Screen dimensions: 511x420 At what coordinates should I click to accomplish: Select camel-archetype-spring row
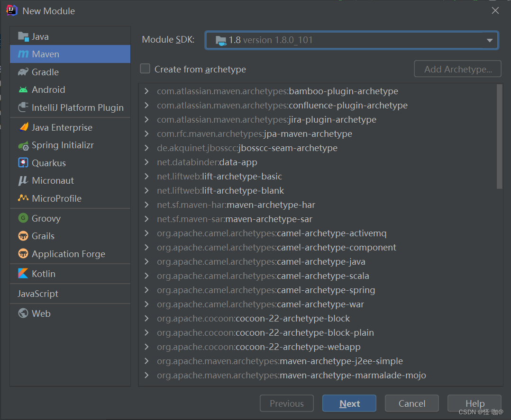tap(320, 290)
